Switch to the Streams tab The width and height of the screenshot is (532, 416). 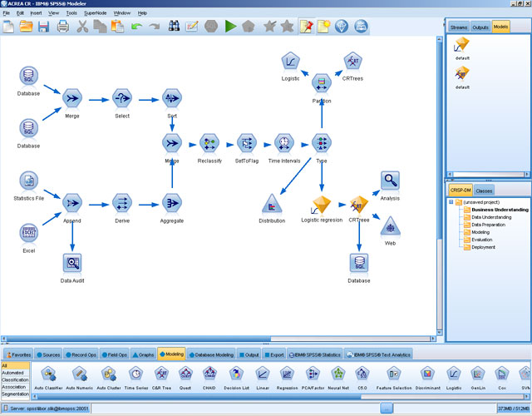click(x=459, y=27)
